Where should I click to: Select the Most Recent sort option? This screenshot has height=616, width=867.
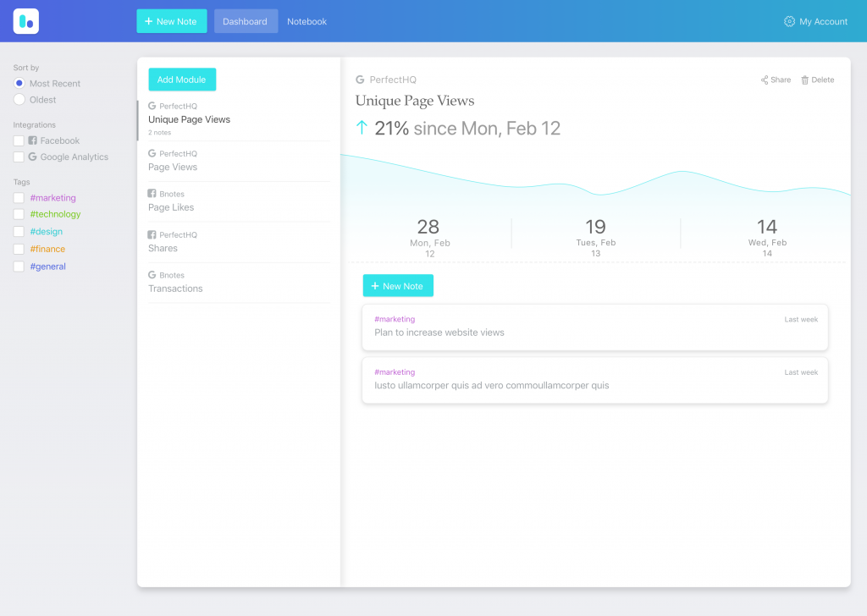click(x=19, y=84)
